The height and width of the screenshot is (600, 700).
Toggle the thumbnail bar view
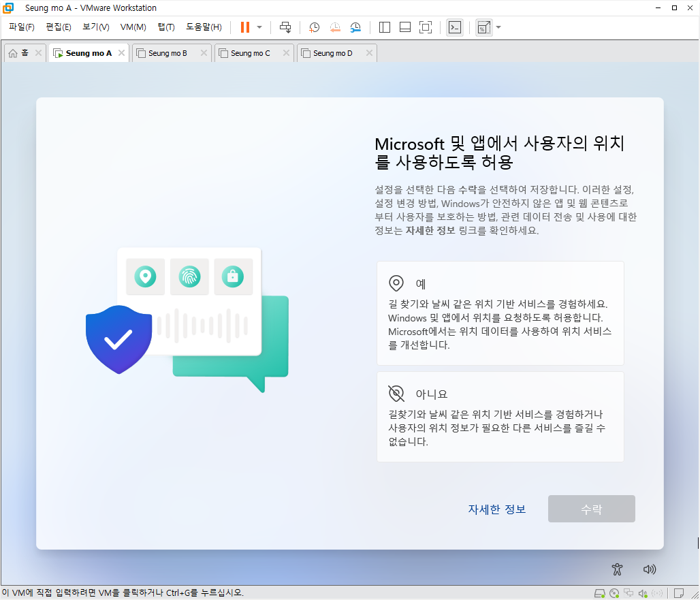[x=405, y=27]
